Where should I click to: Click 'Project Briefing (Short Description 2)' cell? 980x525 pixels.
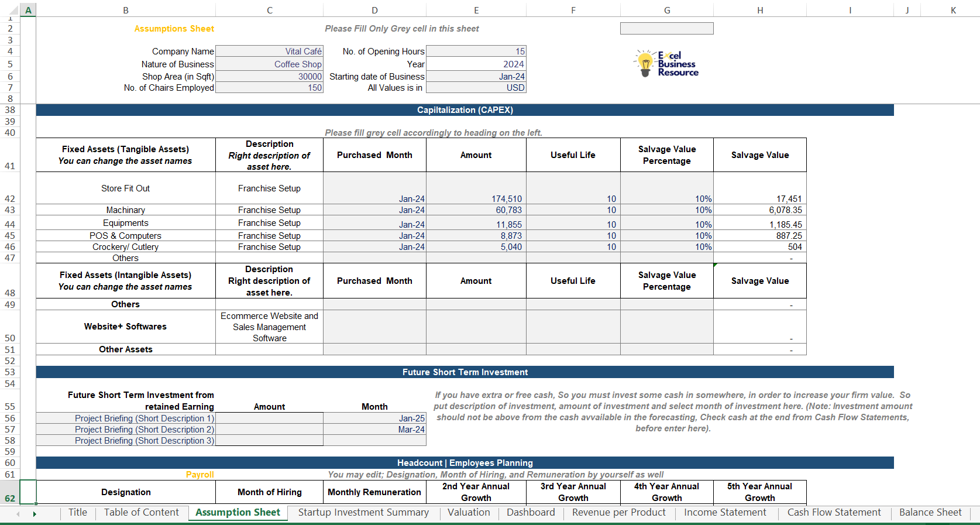point(126,429)
